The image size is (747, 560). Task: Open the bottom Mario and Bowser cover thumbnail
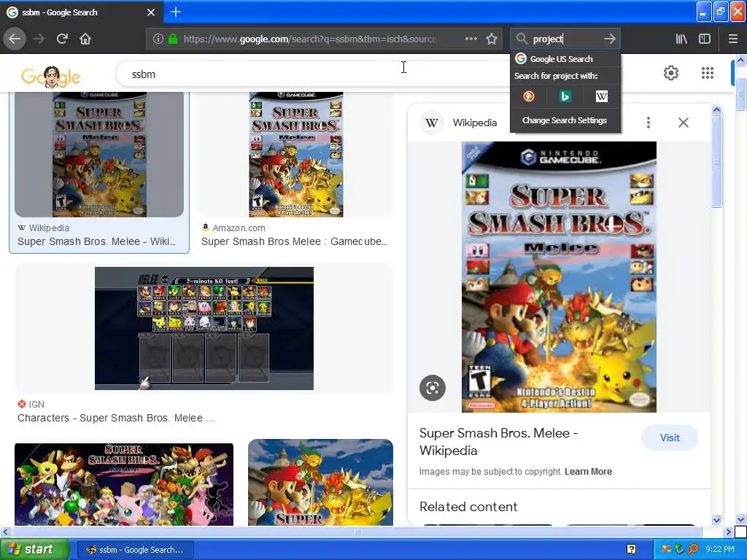321,483
